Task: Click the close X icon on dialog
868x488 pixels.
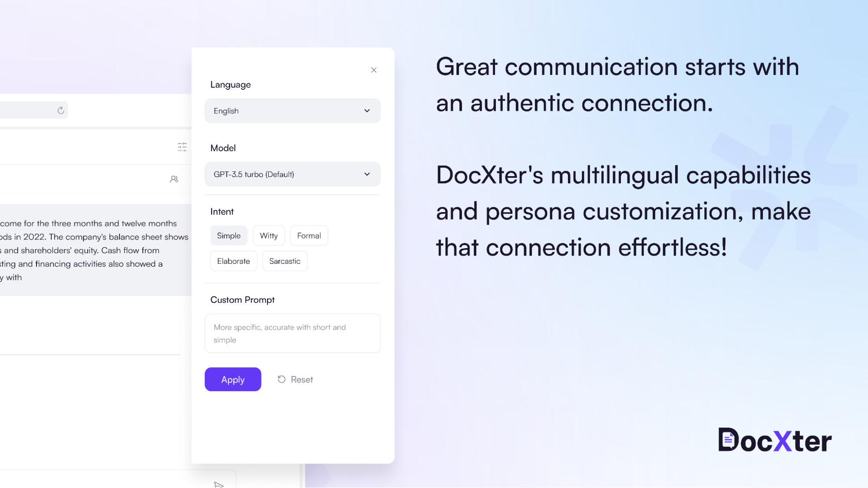Action: click(374, 70)
